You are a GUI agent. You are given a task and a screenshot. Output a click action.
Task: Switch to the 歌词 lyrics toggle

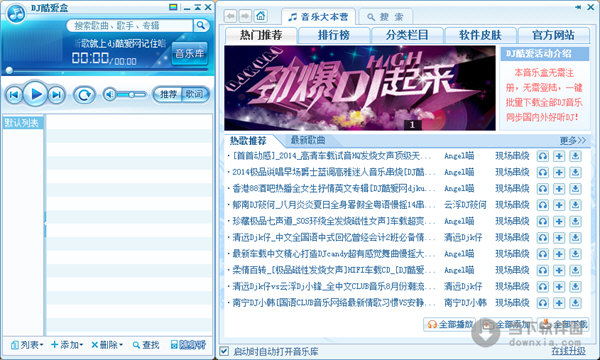pyautogui.click(x=195, y=94)
